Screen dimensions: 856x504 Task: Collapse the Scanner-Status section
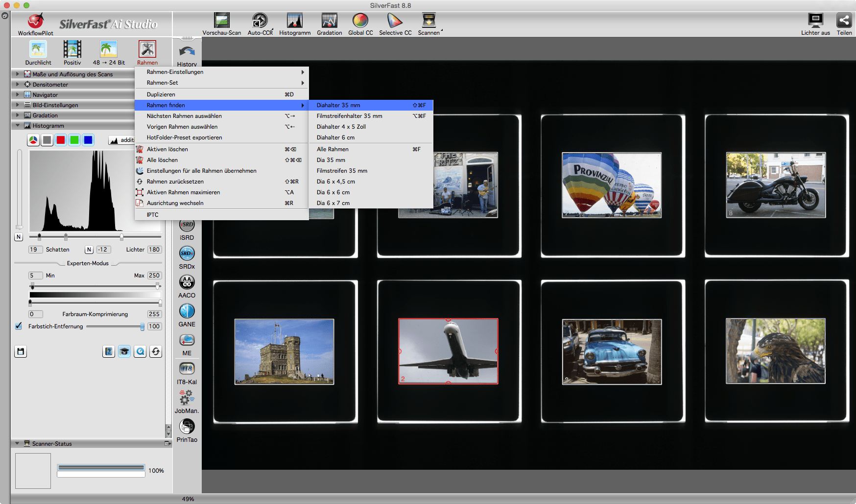[18, 444]
